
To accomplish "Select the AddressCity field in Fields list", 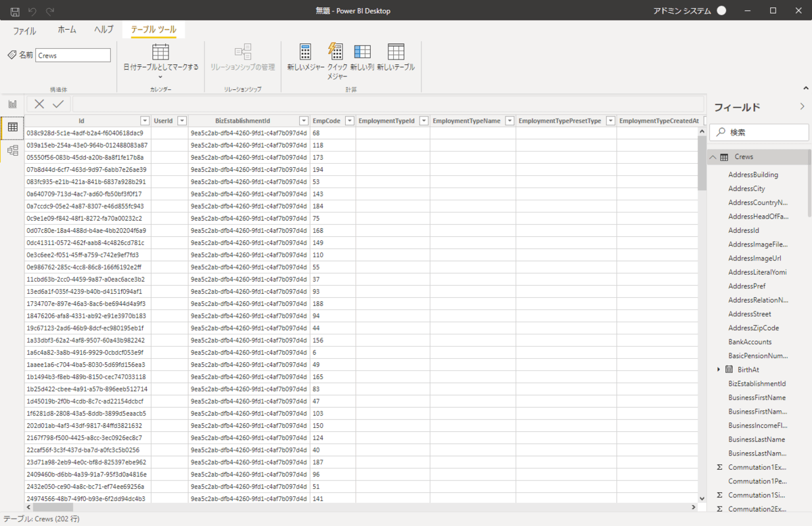I will 746,189.
